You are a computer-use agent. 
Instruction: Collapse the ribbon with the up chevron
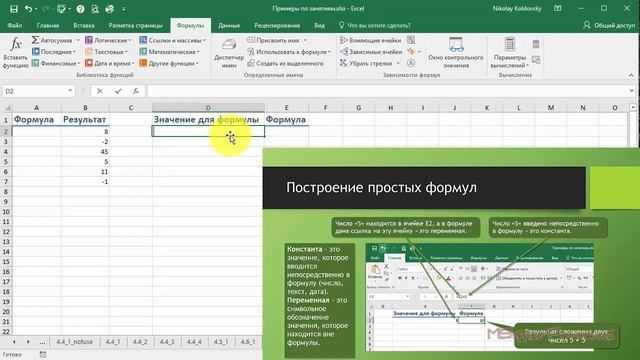click(631, 75)
